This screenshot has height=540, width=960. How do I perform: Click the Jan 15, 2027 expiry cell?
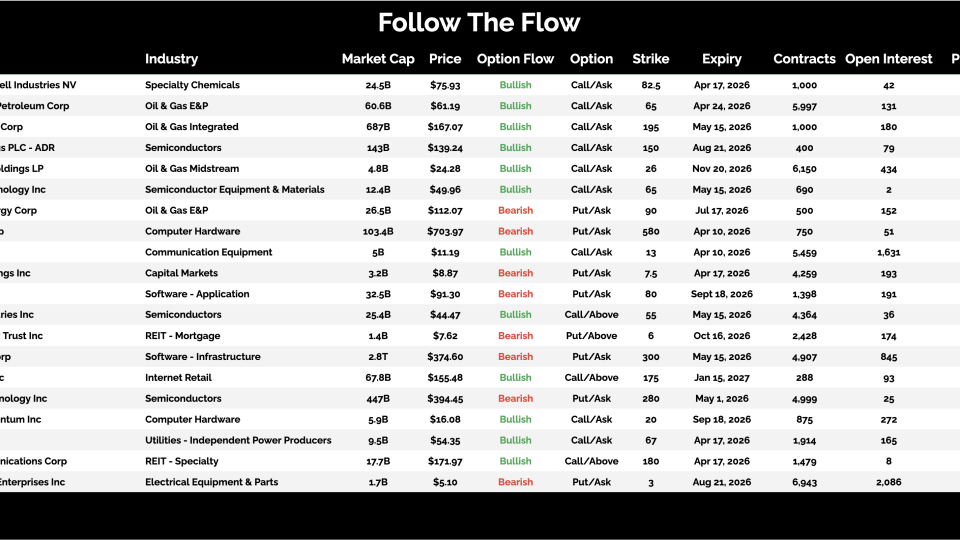click(722, 378)
